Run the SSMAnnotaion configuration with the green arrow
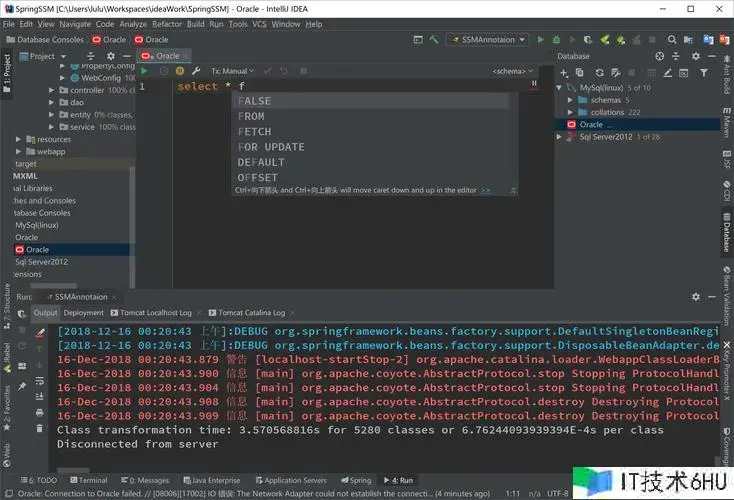 coord(540,40)
